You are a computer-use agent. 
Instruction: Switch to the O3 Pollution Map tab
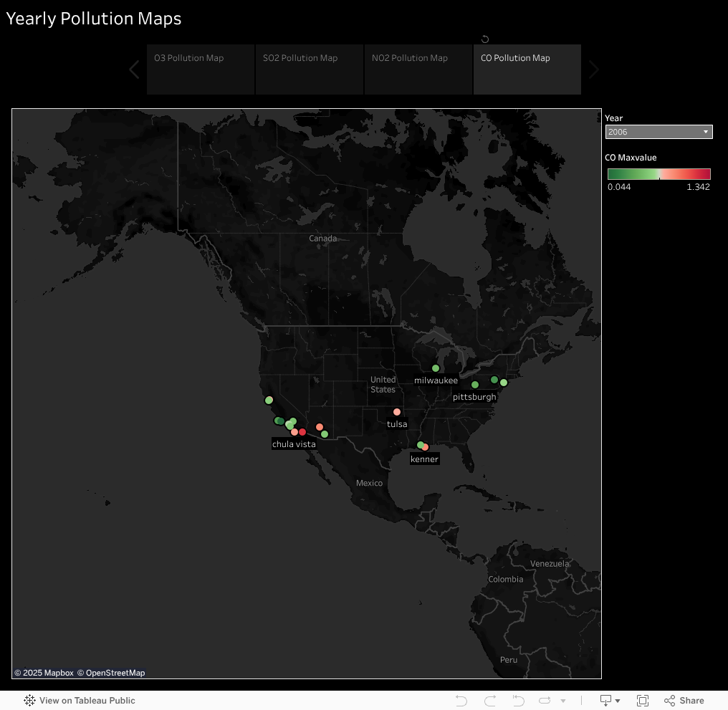[x=200, y=69]
